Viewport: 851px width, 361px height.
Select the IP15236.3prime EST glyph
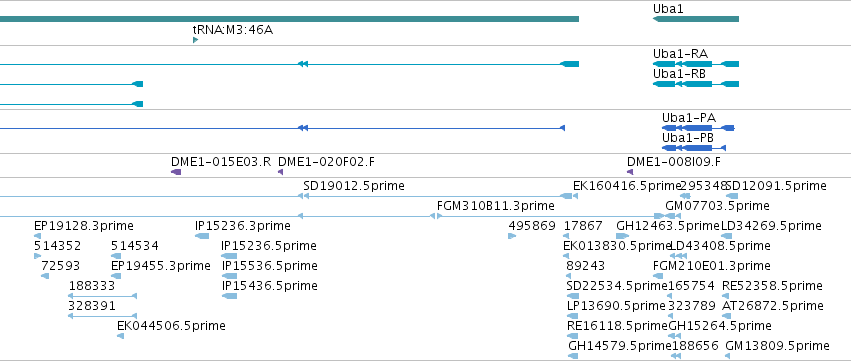coord(202,236)
